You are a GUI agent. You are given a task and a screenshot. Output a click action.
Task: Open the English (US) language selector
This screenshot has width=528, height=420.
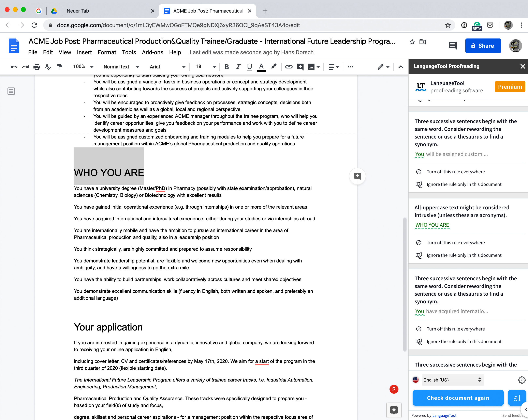(x=452, y=380)
